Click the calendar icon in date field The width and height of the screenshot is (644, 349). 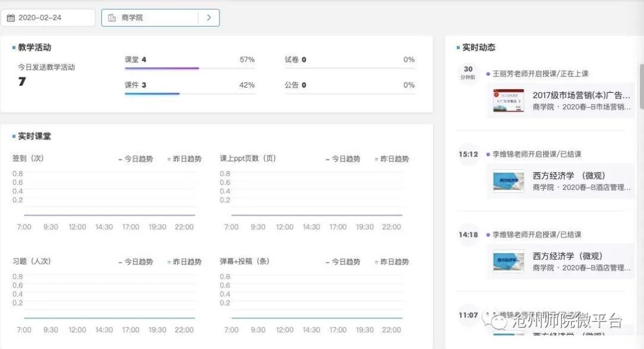click(x=11, y=18)
